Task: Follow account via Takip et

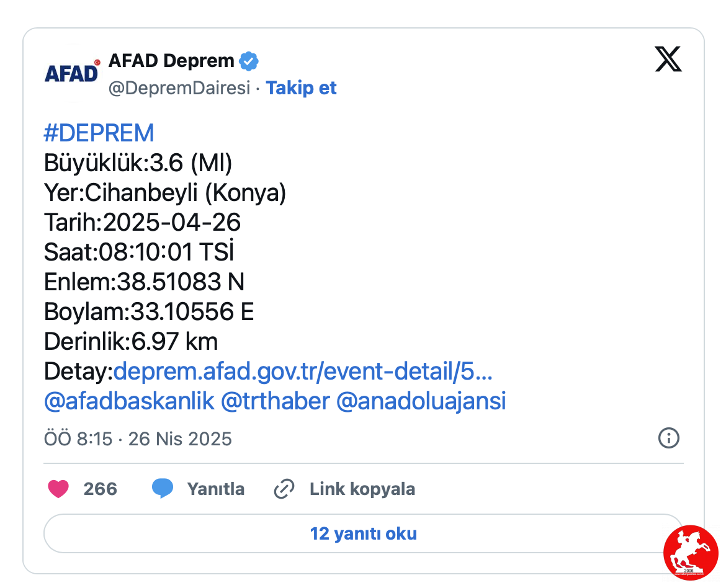Action: pyautogui.click(x=301, y=88)
